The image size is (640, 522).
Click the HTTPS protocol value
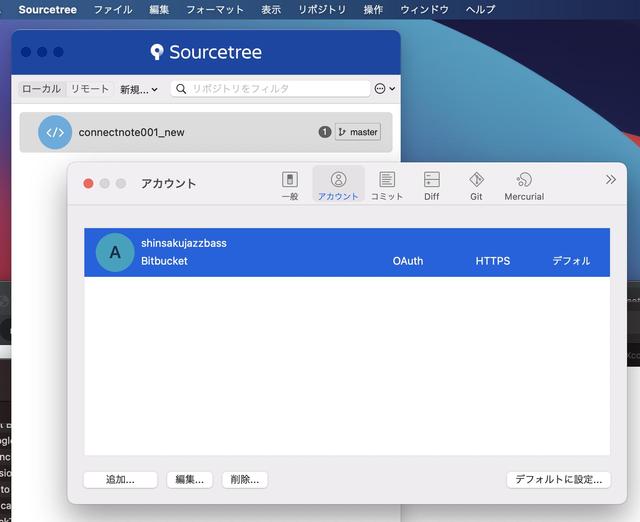(493, 261)
